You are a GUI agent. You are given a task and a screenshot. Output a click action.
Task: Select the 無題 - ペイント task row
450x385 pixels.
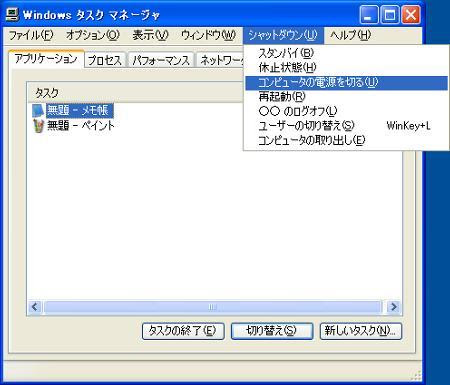tap(73, 126)
